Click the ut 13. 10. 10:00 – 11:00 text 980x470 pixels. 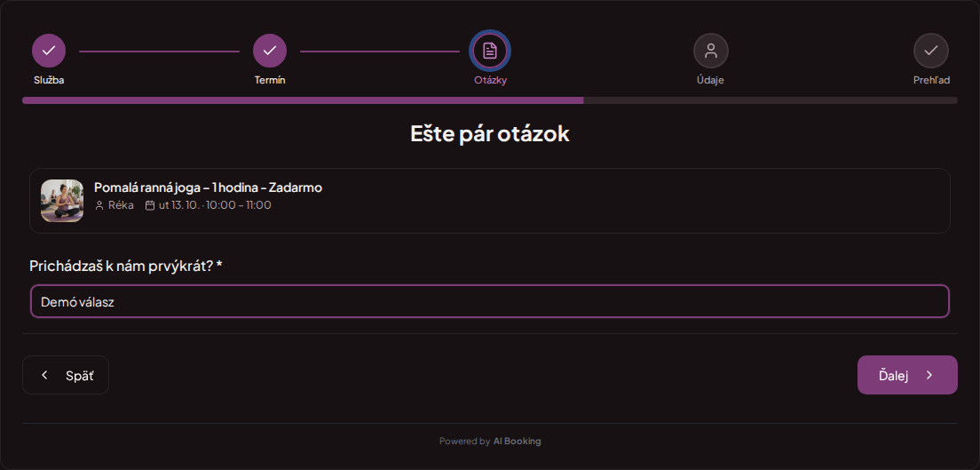click(215, 205)
